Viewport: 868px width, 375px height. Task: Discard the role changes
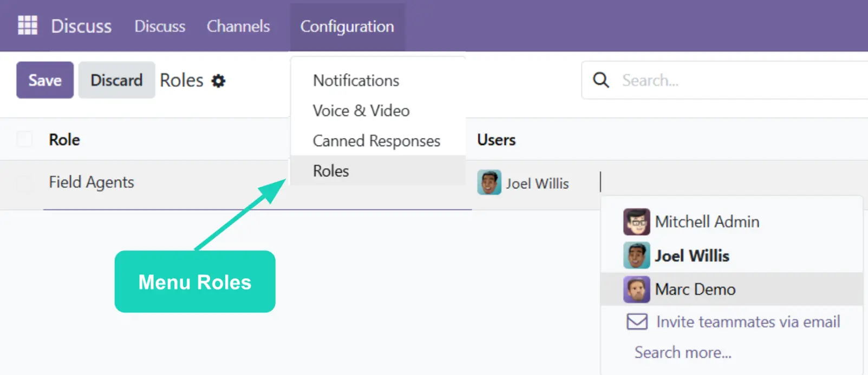[116, 80]
